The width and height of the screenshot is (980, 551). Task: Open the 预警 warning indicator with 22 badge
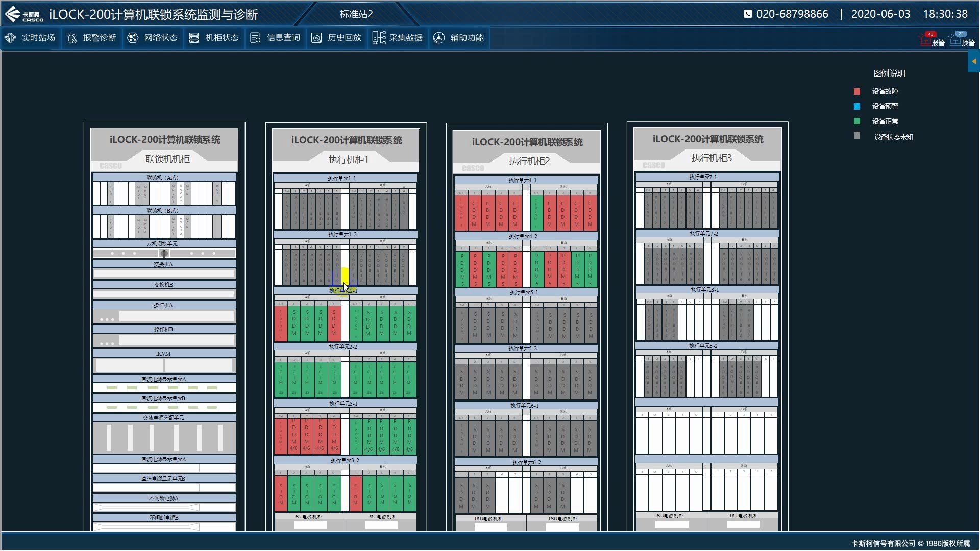962,39
